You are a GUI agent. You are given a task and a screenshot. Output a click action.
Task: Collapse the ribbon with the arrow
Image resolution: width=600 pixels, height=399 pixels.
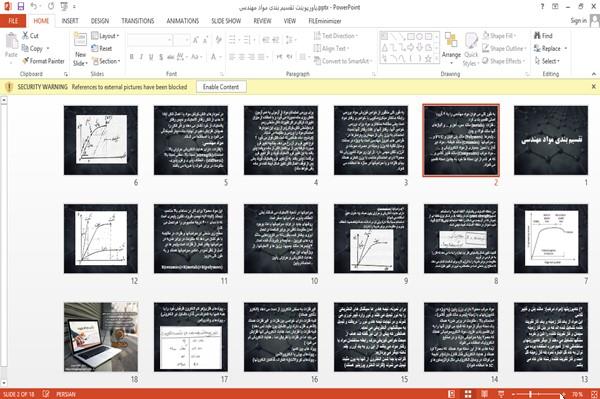pos(594,74)
